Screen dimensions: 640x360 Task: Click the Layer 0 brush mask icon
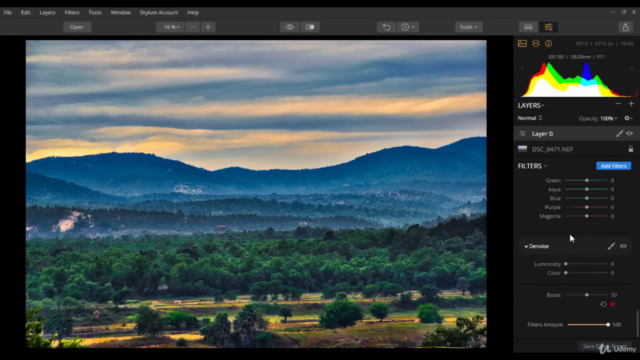pyautogui.click(x=619, y=133)
